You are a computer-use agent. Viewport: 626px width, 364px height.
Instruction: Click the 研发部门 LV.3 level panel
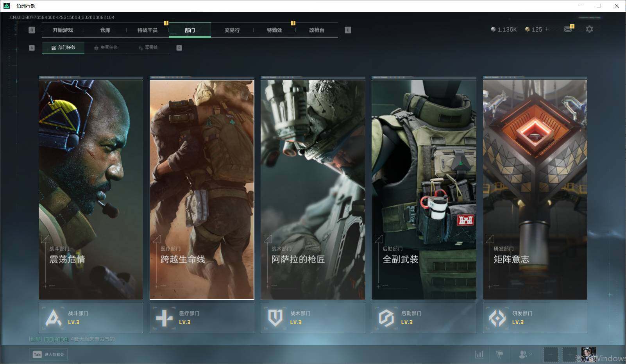click(x=535, y=318)
